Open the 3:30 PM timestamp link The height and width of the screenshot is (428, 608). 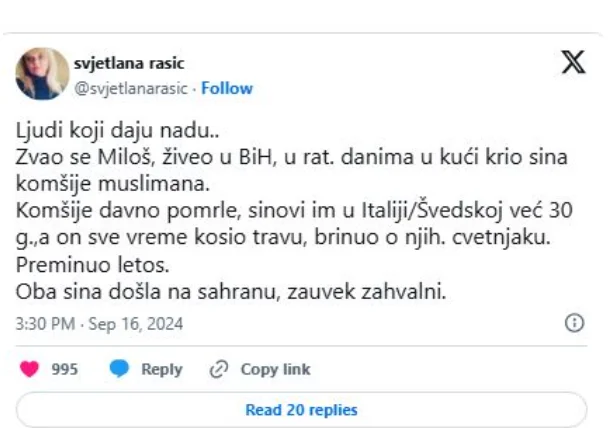44,324
